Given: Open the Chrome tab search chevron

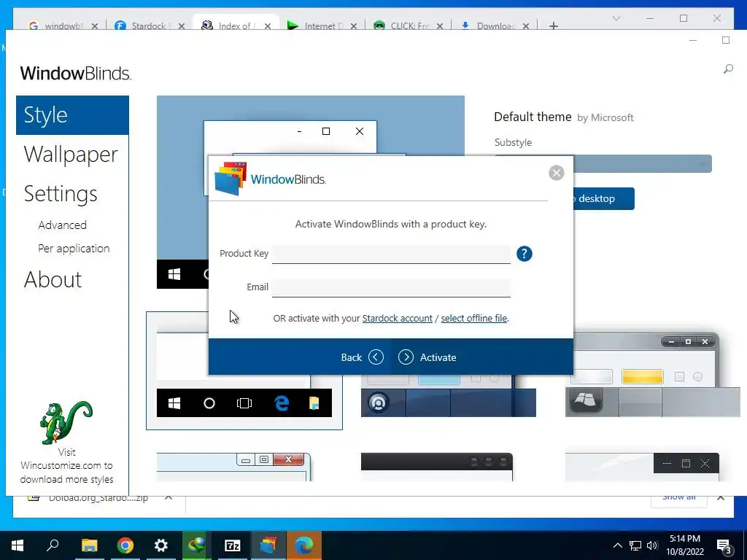Looking at the screenshot, I should [x=616, y=18].
